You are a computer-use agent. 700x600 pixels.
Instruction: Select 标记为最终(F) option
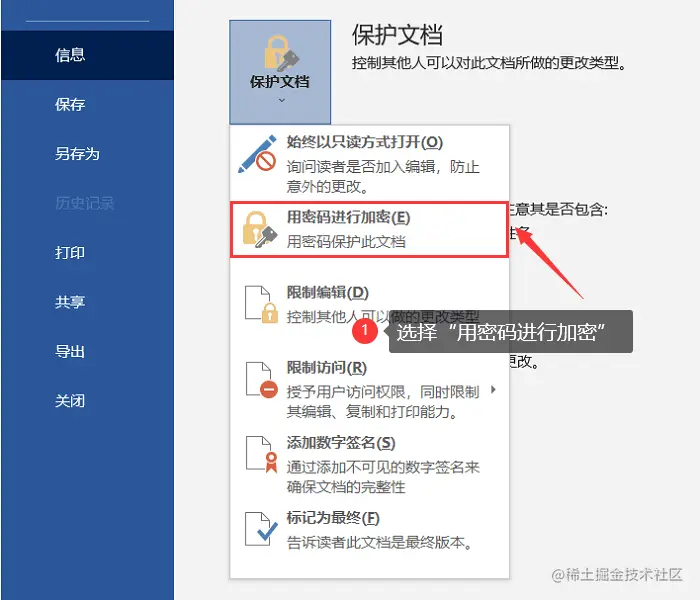(370, 529)
